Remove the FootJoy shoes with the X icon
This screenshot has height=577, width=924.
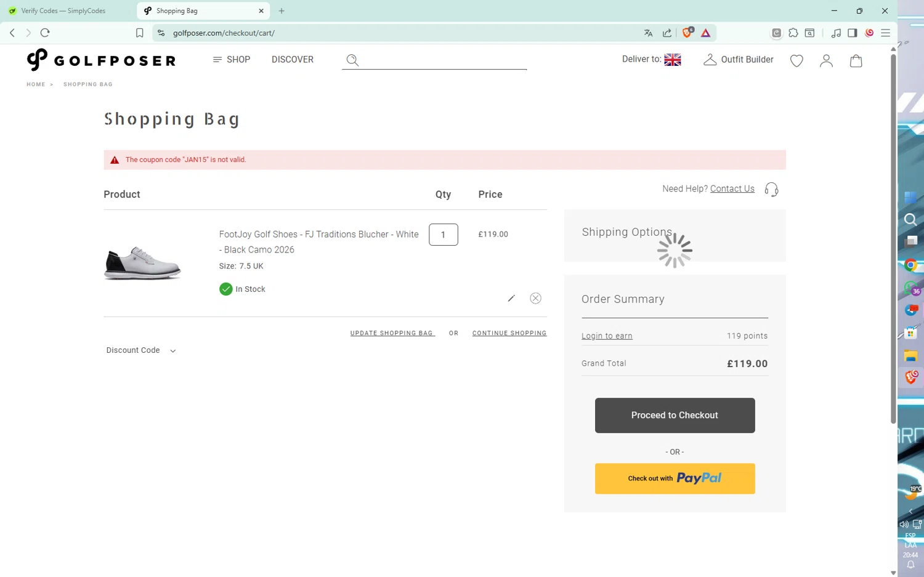(x=535, y=299)
